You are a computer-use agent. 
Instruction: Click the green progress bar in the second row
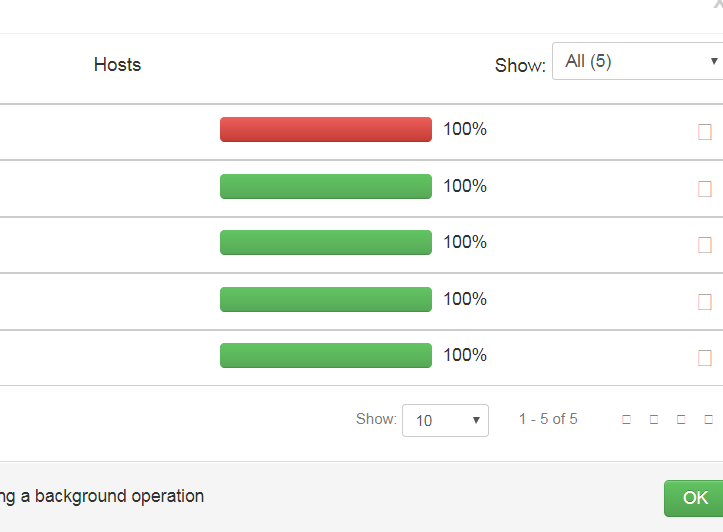point(325,187)
